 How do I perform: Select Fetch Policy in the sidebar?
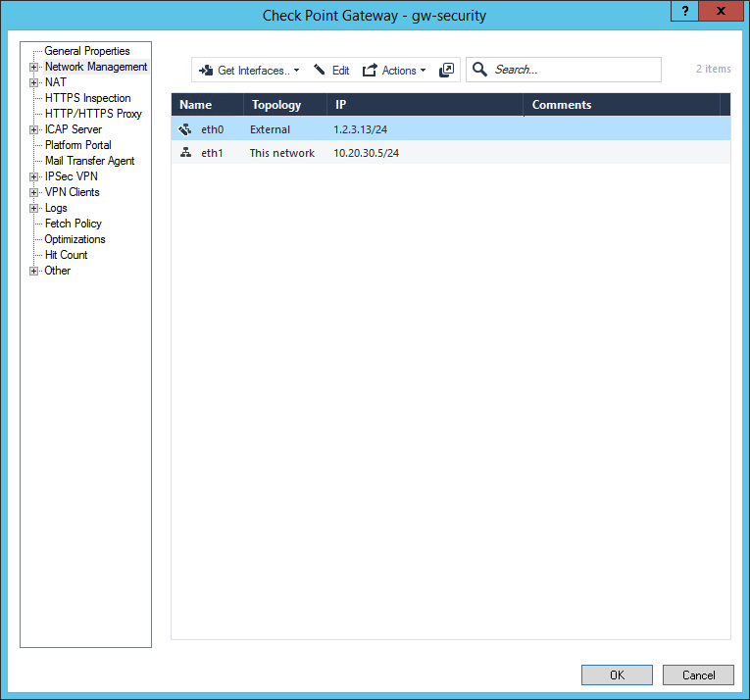pyautogui.click(x=73, y=224)
